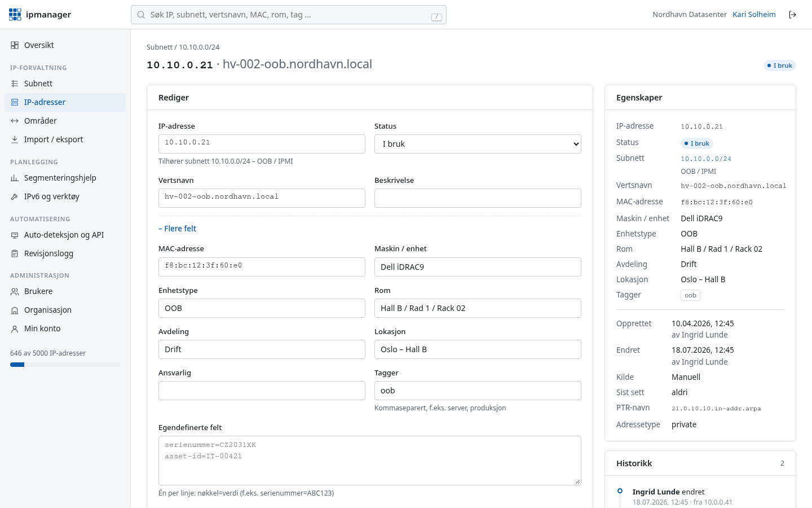Open Kari Solheim user link

(x=754, y=15)
